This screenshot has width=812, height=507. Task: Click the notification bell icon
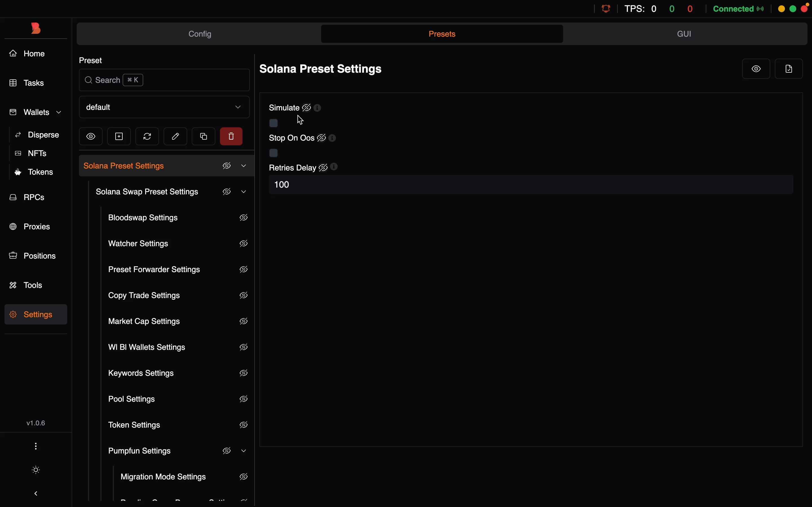tap(606, 9)
